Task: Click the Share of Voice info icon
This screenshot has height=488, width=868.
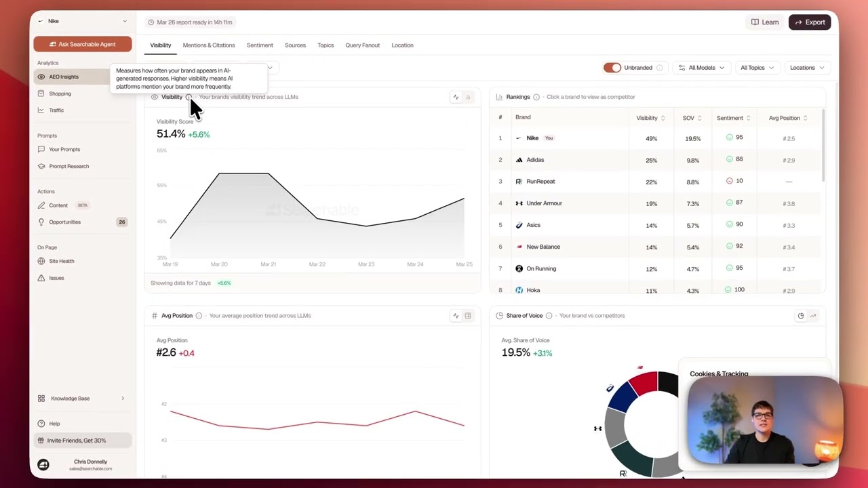Action: (x=549, y=315)
